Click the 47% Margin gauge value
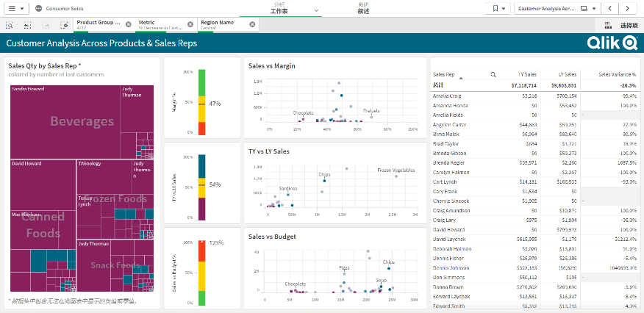 (215, 104)
